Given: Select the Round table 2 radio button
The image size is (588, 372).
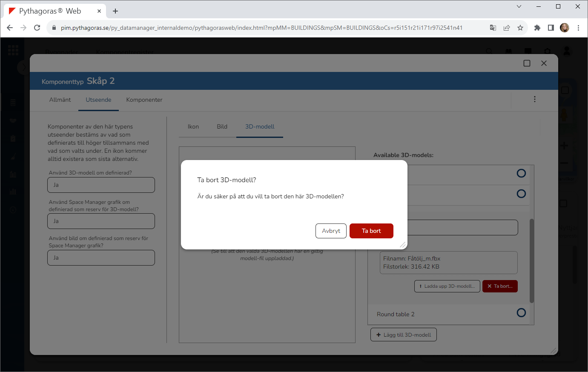Looking at the screenshot, I should pyautogui.click(x=521, y=313).
